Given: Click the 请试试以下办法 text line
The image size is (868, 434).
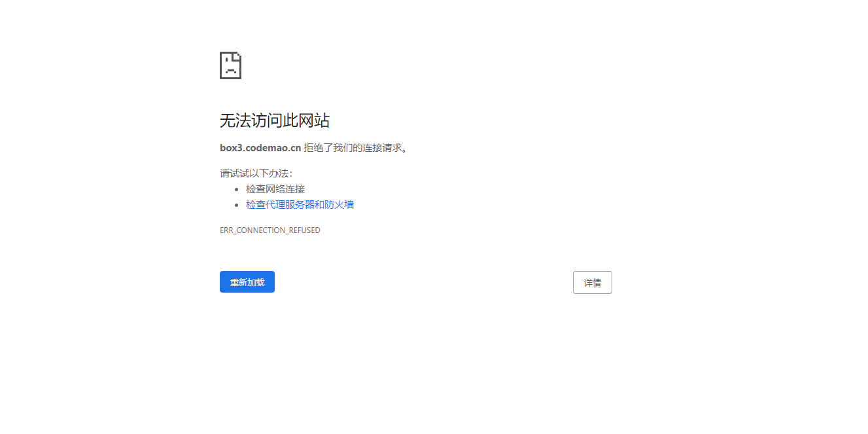Looking at the screenshot, I should (x=256, y=173).
